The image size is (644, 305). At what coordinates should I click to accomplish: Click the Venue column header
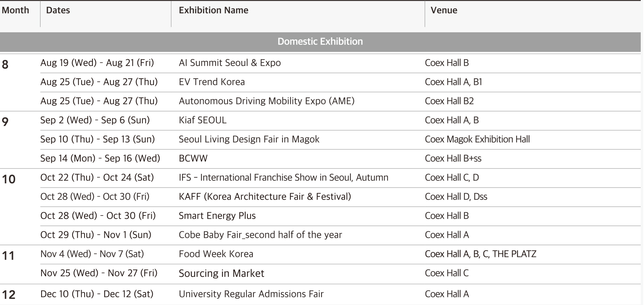coord(444,10)
